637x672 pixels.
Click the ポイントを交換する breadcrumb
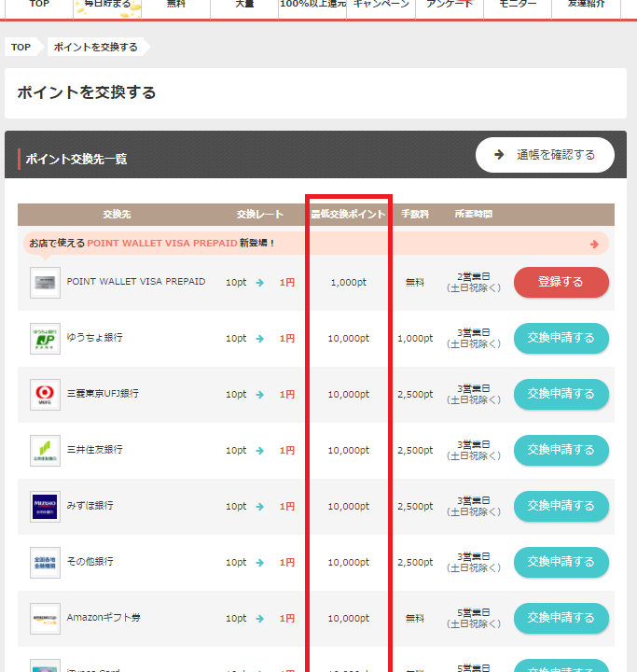point(95,48)
